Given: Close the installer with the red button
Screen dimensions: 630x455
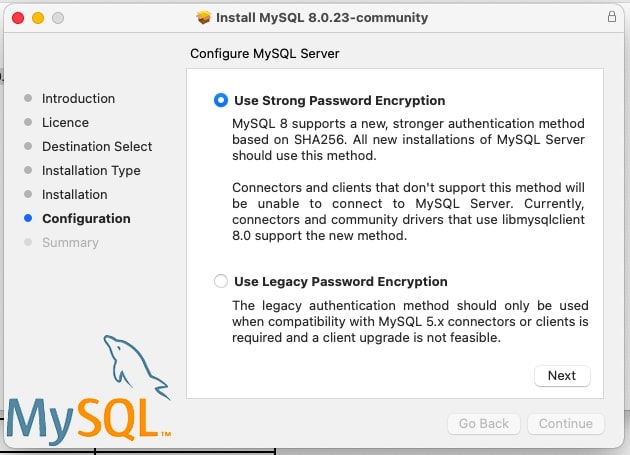Looking at the screenshot, I should coord(19,18).
